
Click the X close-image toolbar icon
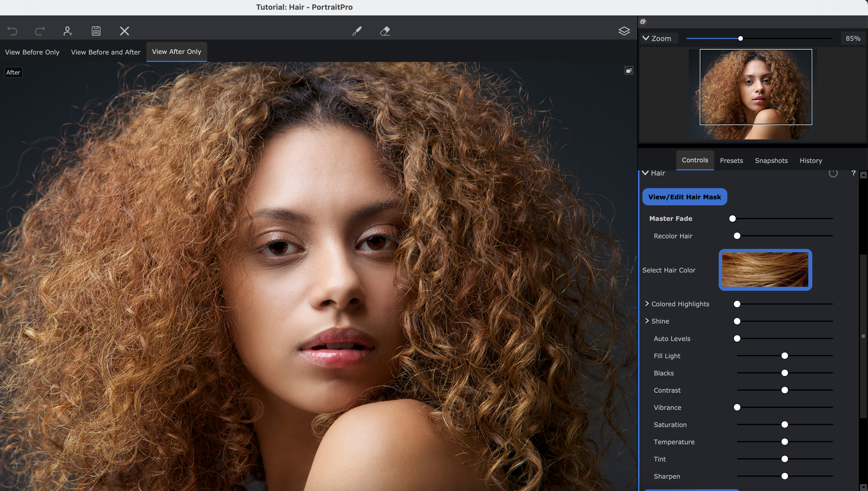point(125,31)
